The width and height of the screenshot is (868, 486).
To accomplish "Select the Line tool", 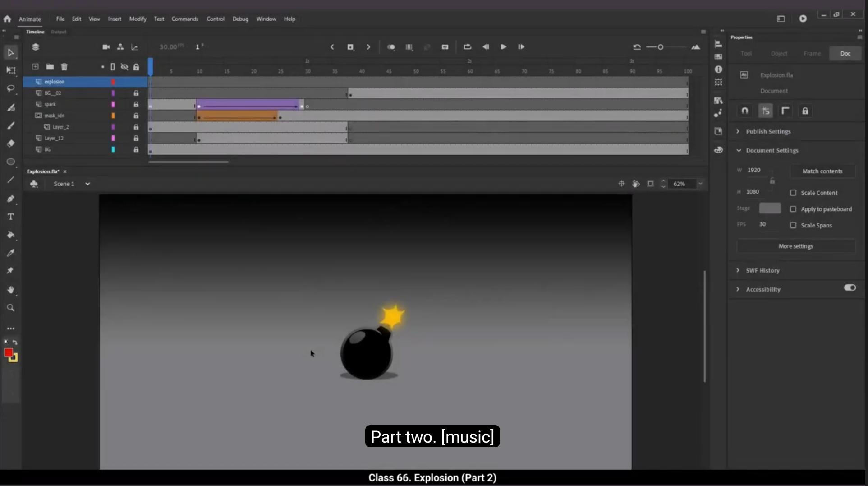I will click(x=11, y=180).
